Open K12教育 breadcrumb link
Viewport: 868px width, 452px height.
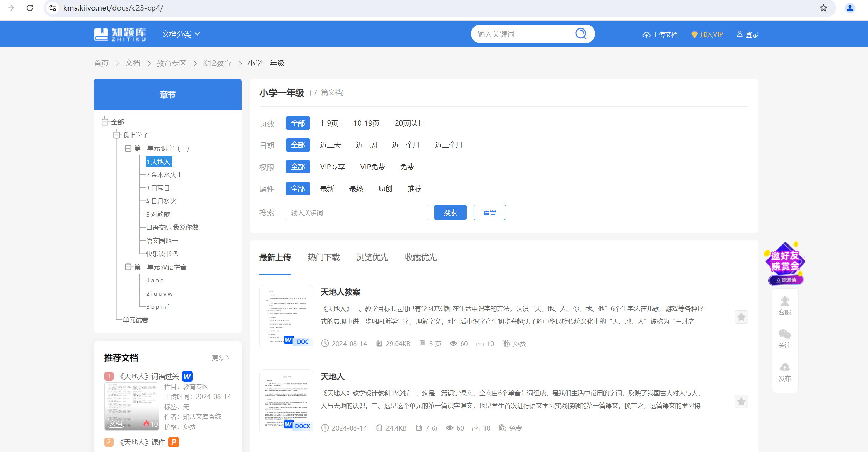point(217,63)
